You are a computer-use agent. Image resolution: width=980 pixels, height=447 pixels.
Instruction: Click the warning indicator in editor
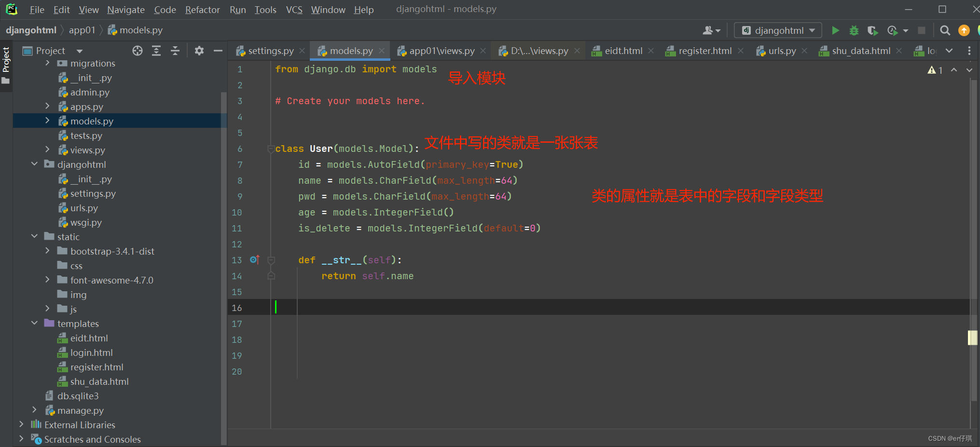935,70
